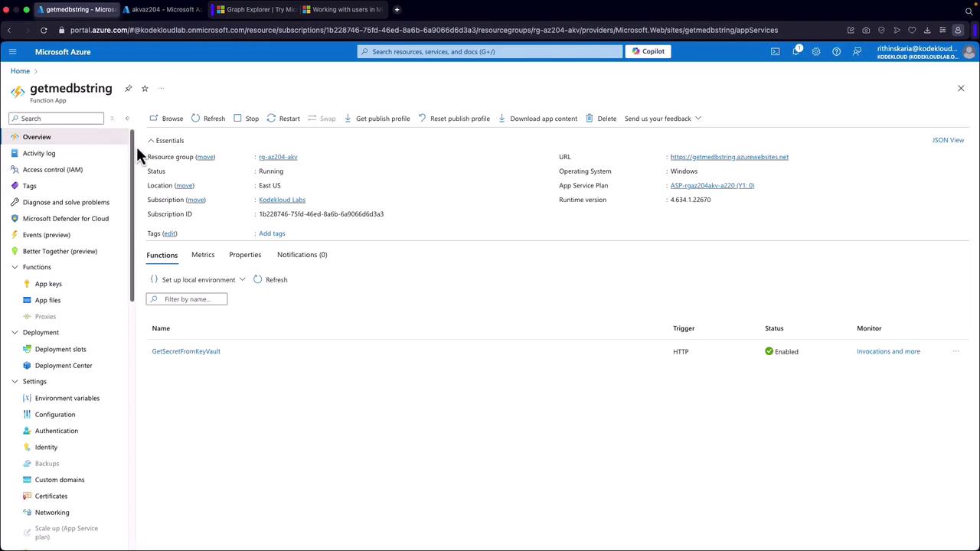This screenshot has height=551, width=980.
Task: Pin the getmedbstring resource to dashboard
Action: coord(129,89)
